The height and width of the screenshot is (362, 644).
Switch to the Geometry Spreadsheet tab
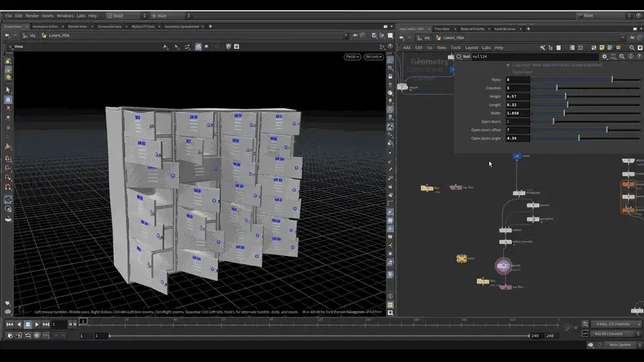click(x=182, y=26)
